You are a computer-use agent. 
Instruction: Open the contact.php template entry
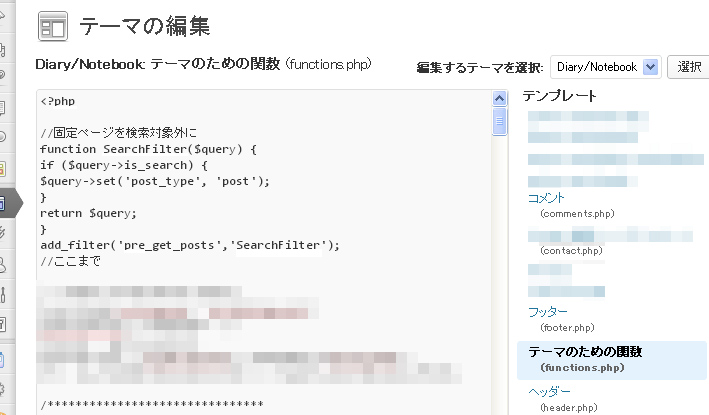[x=570, y=250]
